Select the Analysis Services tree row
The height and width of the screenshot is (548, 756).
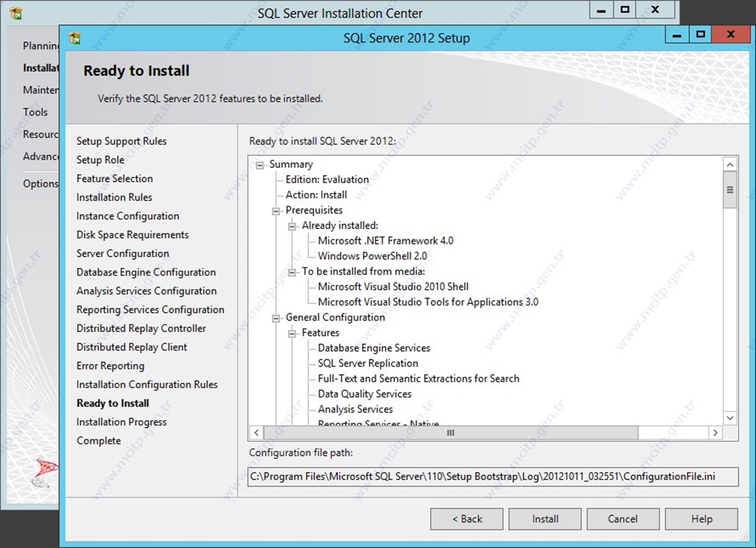tap(355, 410)
